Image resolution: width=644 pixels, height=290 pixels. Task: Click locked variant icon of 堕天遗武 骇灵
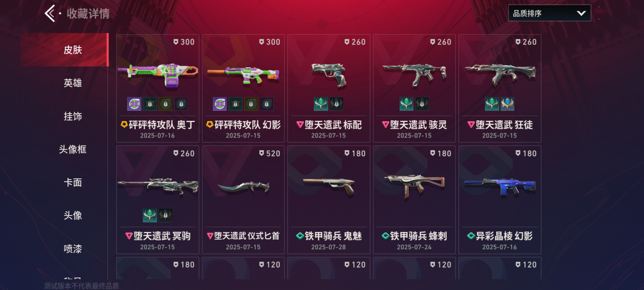(422, 104)
